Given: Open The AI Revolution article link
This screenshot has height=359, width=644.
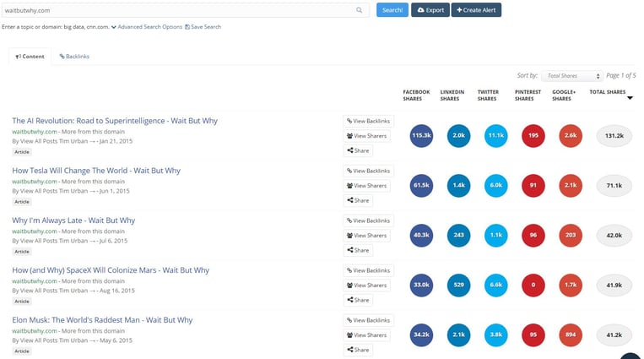Looking at the screenshot, I should click(115, 121).
